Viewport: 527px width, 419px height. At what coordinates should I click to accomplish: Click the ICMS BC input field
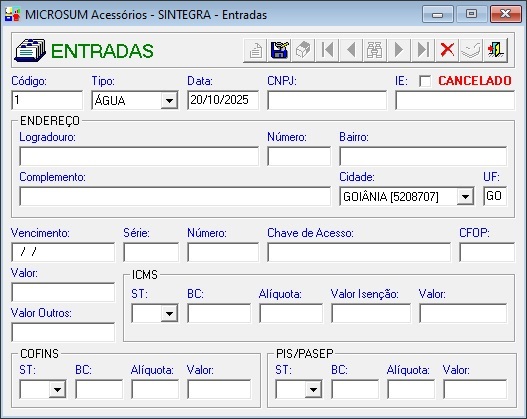click(x=219, y=313)
